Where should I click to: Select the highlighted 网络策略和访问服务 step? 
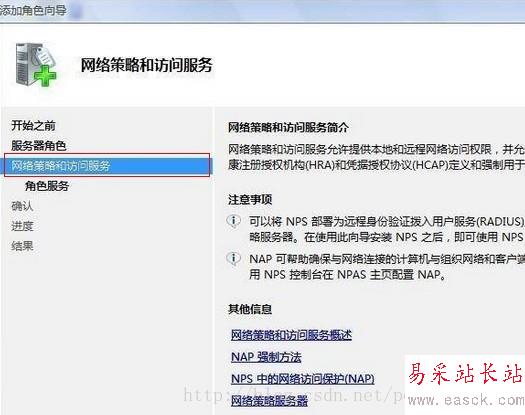click(x=107, y=165)
